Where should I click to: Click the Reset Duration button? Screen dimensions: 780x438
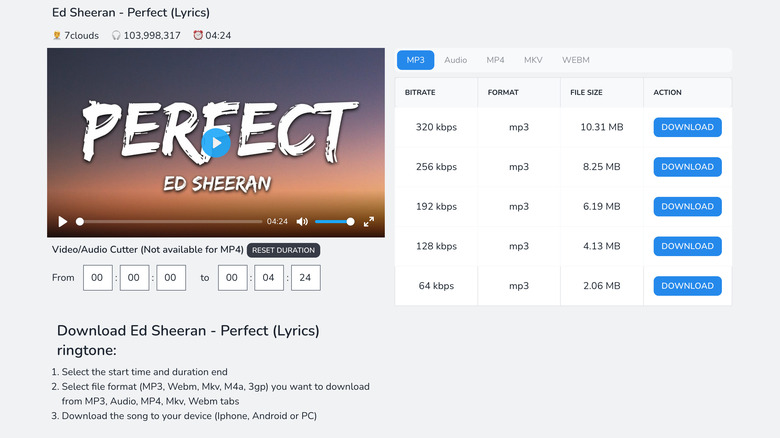click(x=284, y=250)
